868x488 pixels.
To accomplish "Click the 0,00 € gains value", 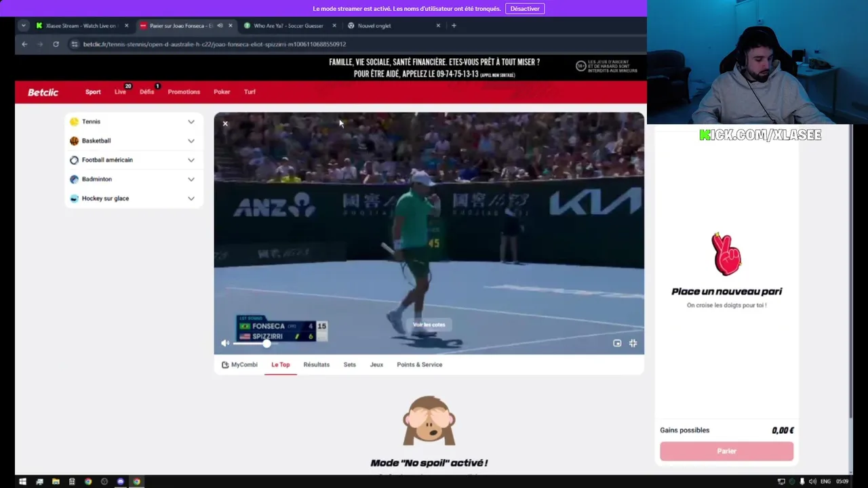I will (783, 430).
